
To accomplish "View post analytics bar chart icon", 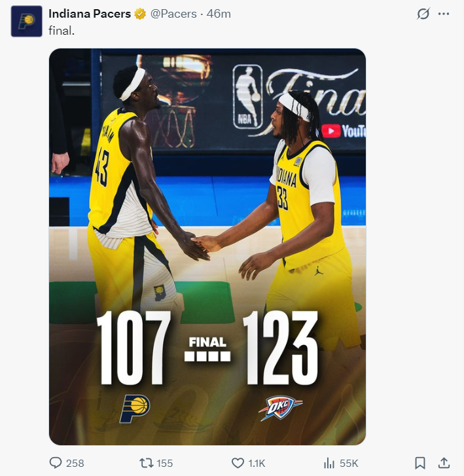I will pyautogui.click(x=329, y=464).
